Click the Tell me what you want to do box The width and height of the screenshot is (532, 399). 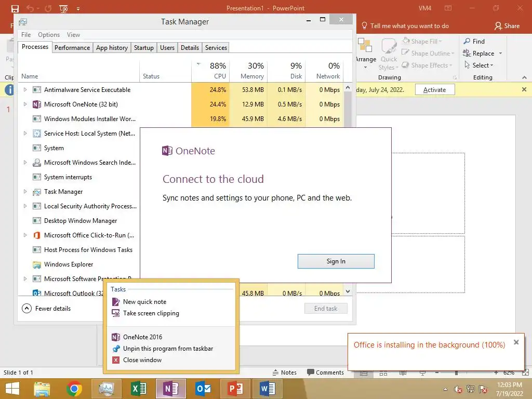click(x=405, y=26)
